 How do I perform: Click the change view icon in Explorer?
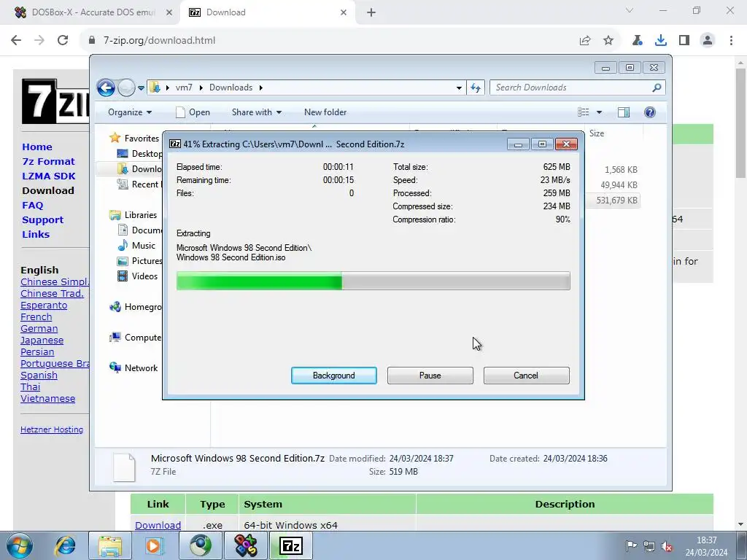coord(584,112)
